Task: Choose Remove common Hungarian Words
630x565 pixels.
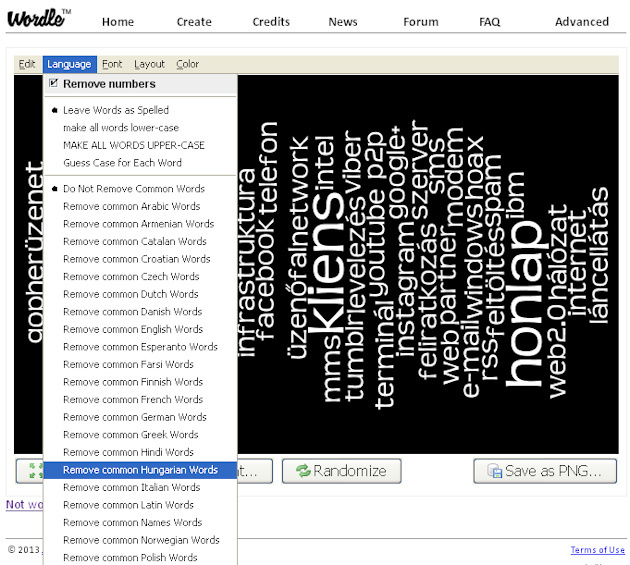Action: [140, 470]
